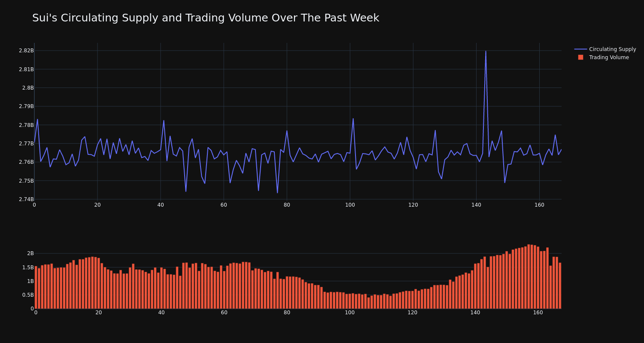This screenshot has width=644, height=343.
Task: Click the blue Circulating Supply legend line
Action: pyautogui.click(x=580, y=49)
